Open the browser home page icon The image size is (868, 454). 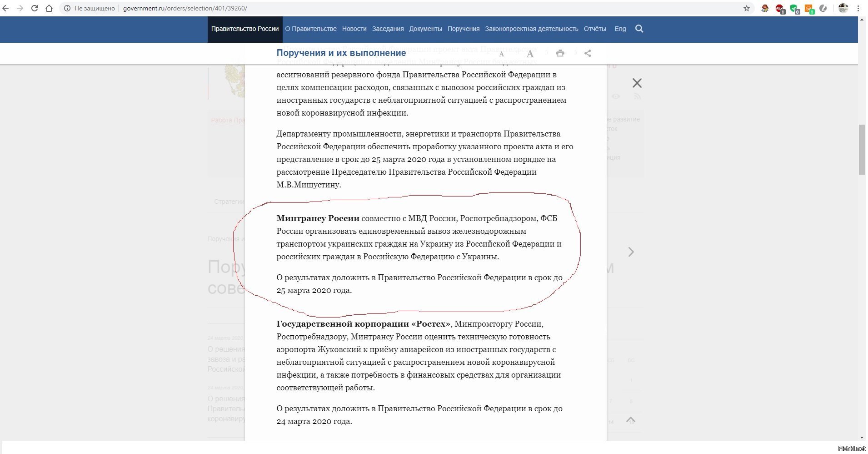pyautogui.click(x=49, y=8)
